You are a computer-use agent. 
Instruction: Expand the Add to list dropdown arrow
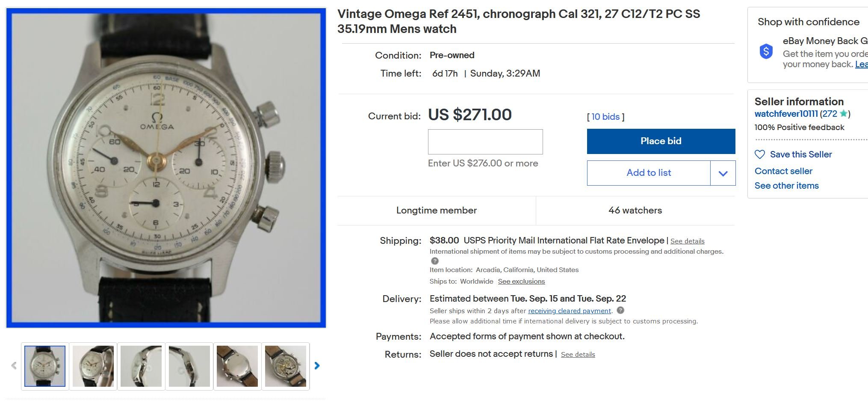point(723,173)
